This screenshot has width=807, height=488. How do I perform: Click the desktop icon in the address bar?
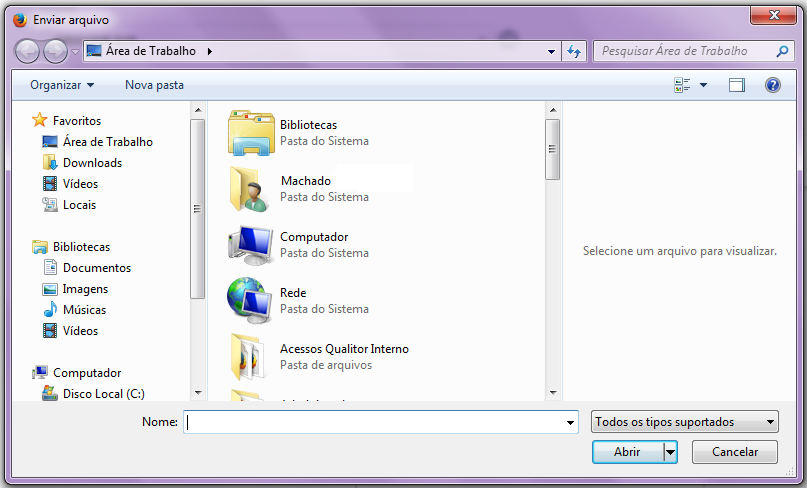pos(94,50)
